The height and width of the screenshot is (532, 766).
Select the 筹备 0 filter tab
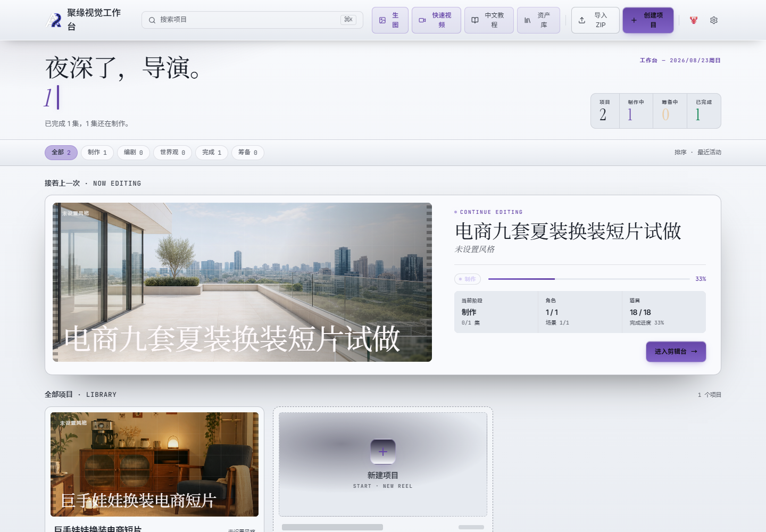248,153
